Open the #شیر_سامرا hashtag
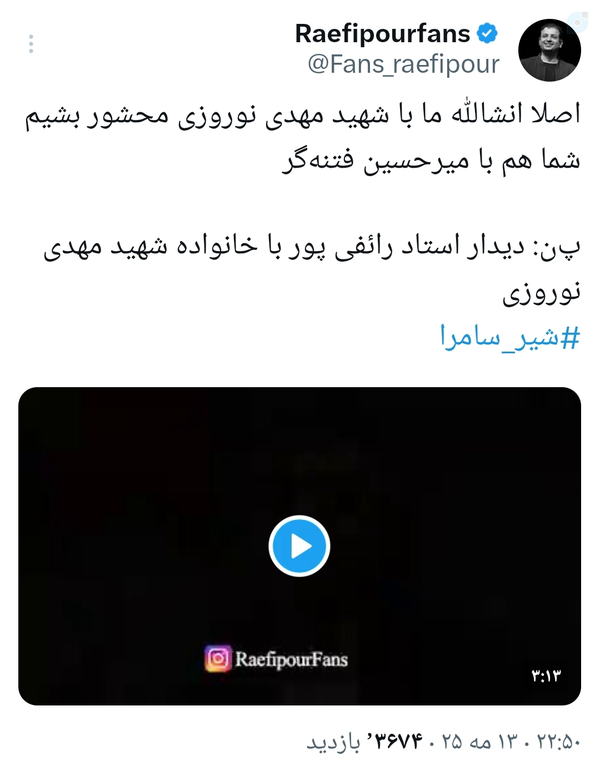Viewport: 600px width, 776px height. tap(510, 338)
